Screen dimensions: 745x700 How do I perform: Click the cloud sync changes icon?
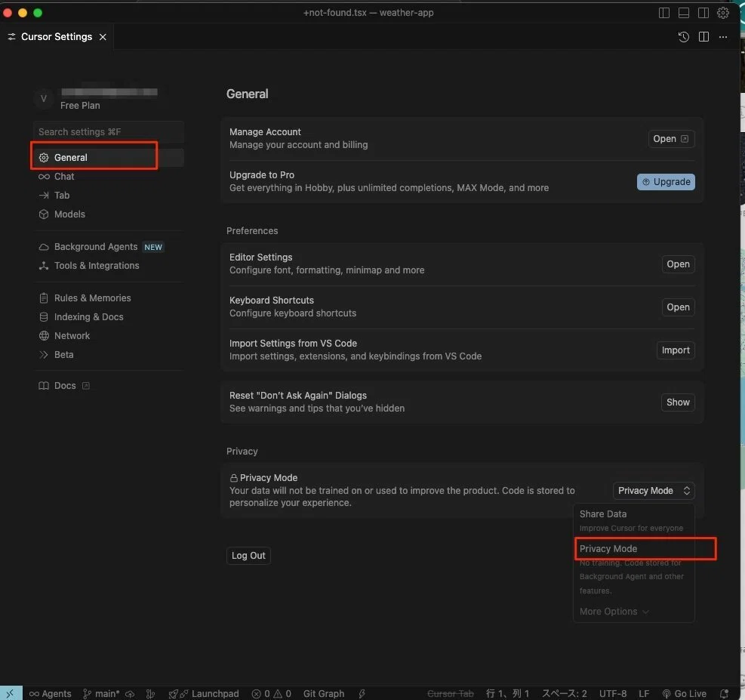click(130, 693)
